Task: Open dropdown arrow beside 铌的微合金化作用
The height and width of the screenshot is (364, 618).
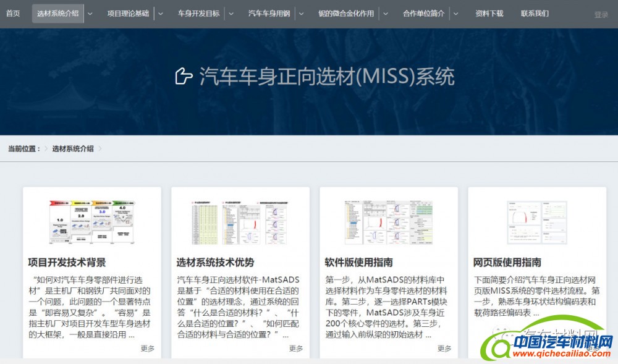Action: (x=385, y=14)
